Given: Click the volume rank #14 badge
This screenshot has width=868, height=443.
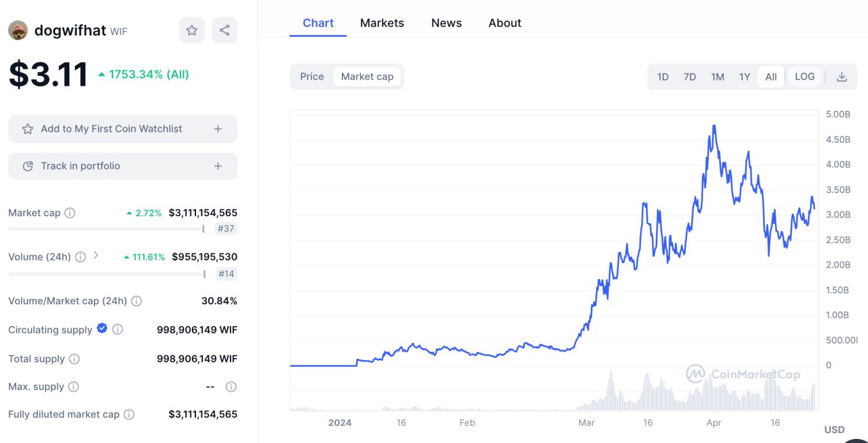Looking at the screenshot, I should click(226, 273).
